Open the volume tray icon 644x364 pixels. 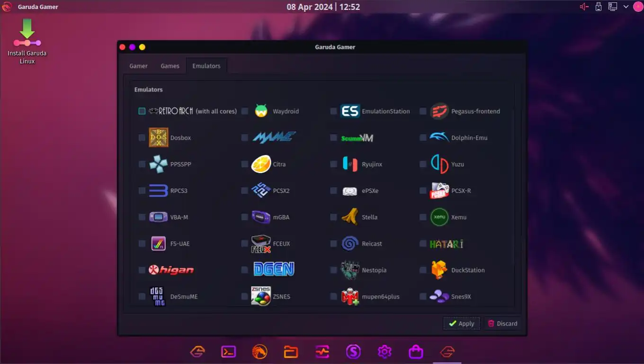tap(584, 7)
